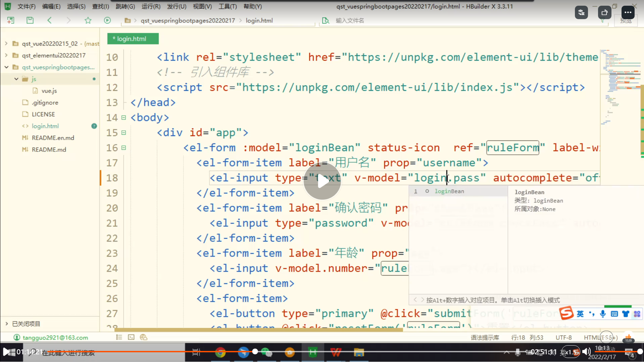Click the Sogou microphone voice input icon
The image size is (644, 362).
(603, 314)
